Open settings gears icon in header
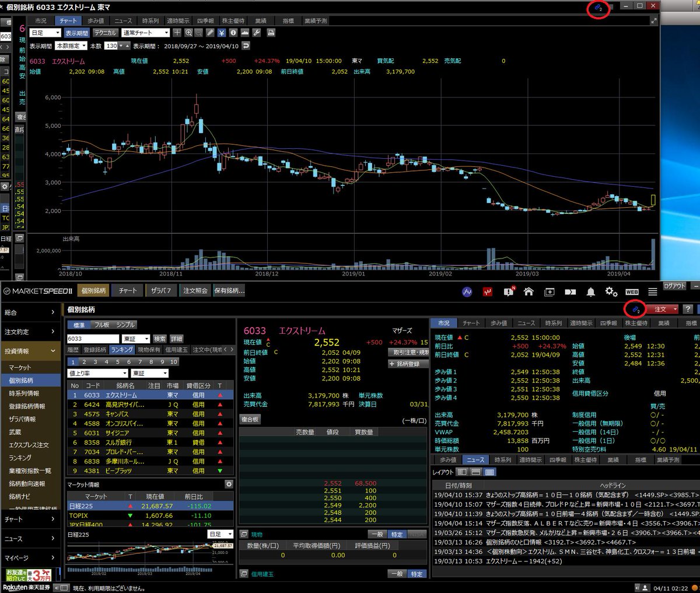 pyautogui.click(x=611, y=291)
